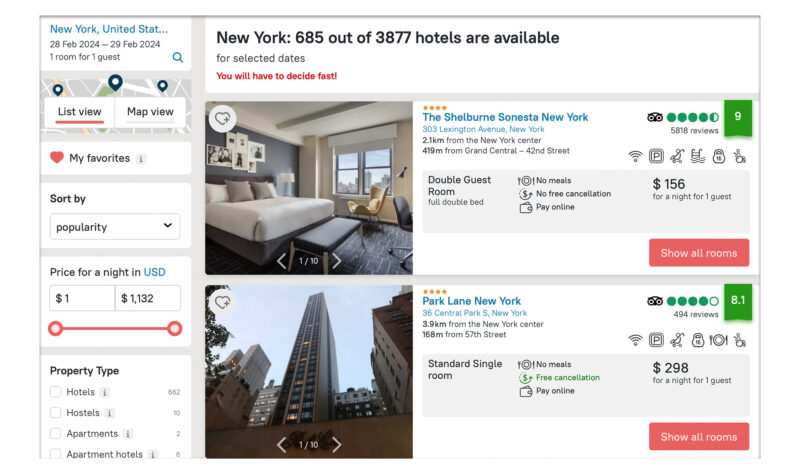
Task: Open the Sort by popularity dropdown
Action: (115, 227)
